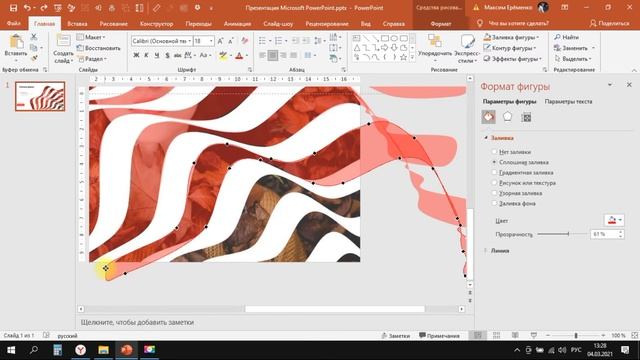640x360 pixels.
Task: Open Shape Effects (Эффекты фигуры) dropdown
Action: [513, 58]
